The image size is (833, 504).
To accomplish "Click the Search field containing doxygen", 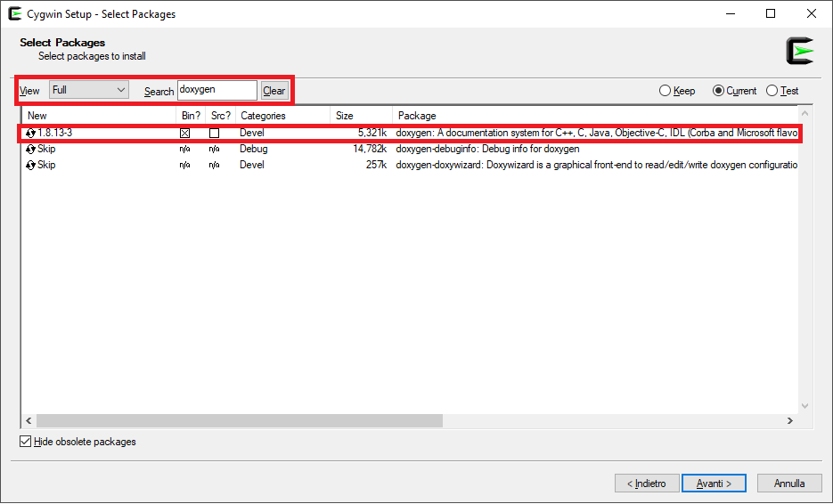I will coord(217,90).
